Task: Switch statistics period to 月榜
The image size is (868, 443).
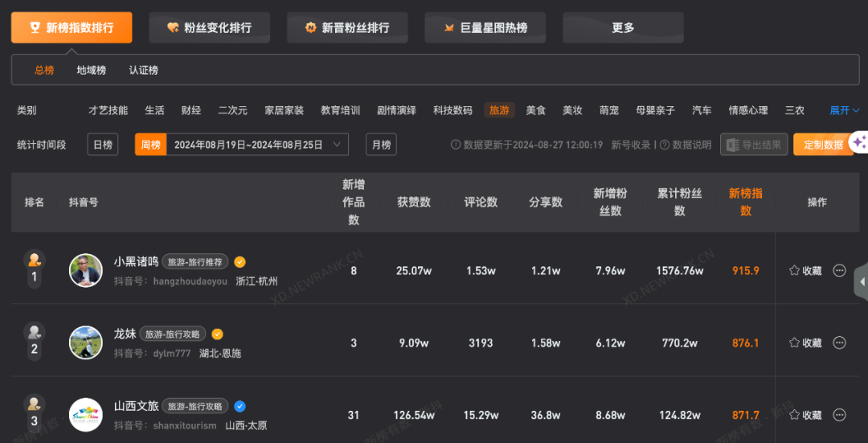Action: [x=381, y=145]
